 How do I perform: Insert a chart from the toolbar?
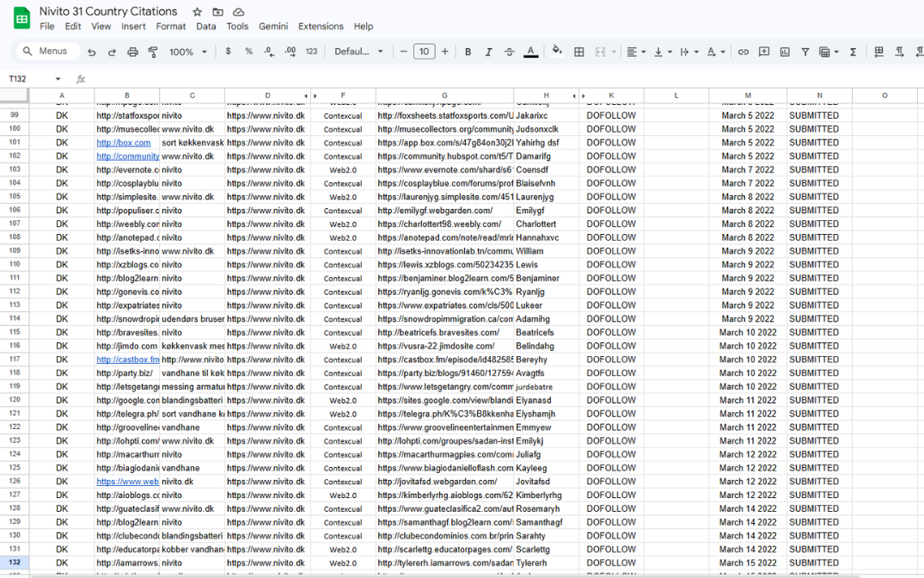[785, 52]
